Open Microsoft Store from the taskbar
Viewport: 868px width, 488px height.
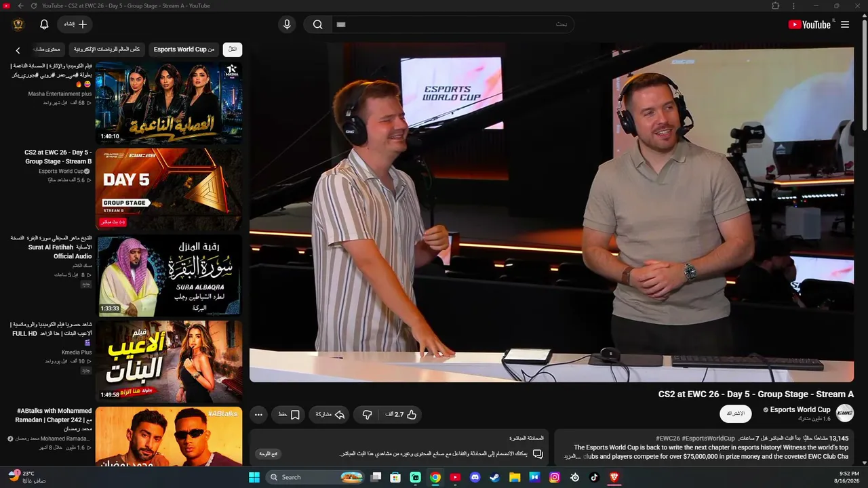[395, 477]
